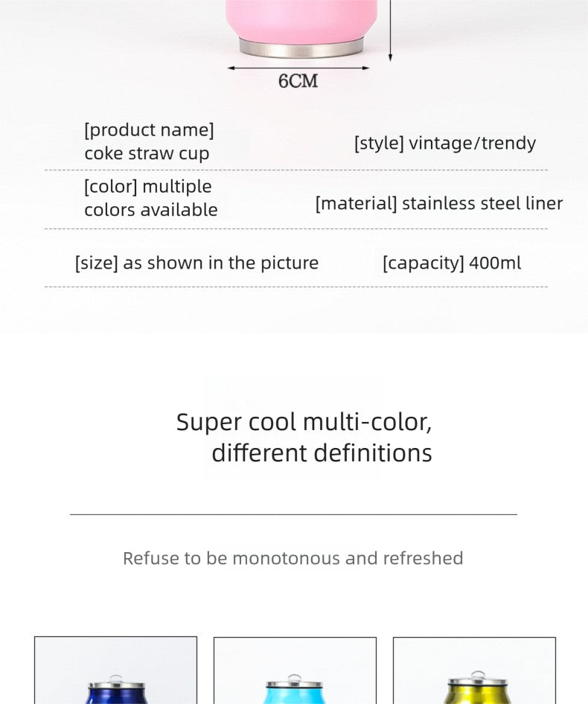The height and width of the screenshot is (704, 588).
Task: Click the 'different definitions' heading line
Action: 322,452
